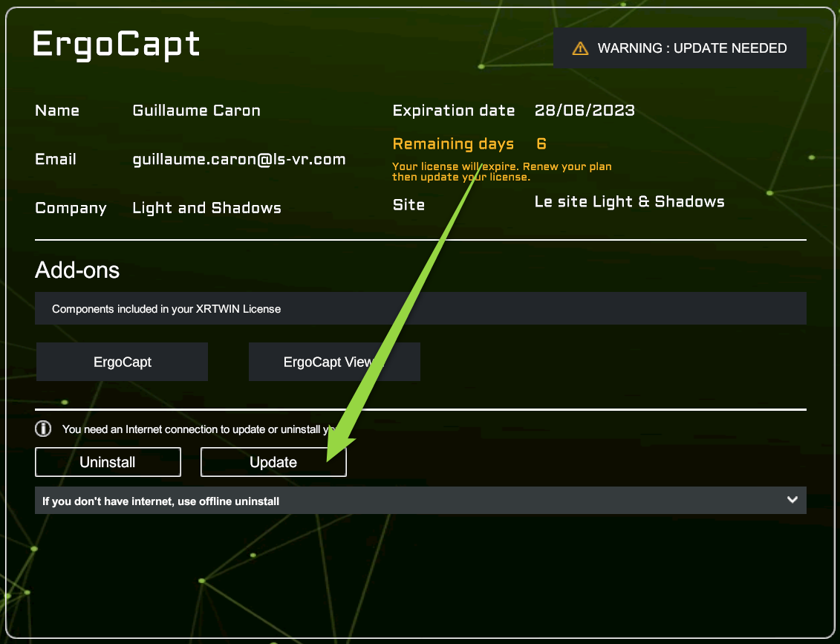Click the Site label
840x644 pixels.
point(408,205)
